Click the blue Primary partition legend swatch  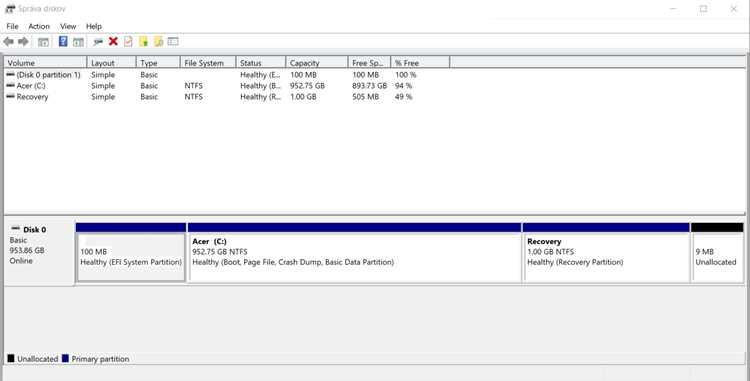pyautogui.click(x=66, y=358)
